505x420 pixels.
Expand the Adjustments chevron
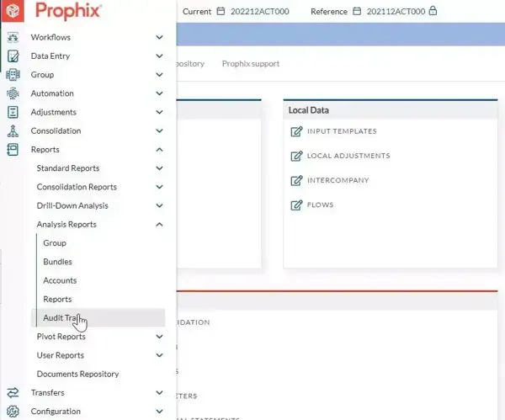click(x=159, y=112)
